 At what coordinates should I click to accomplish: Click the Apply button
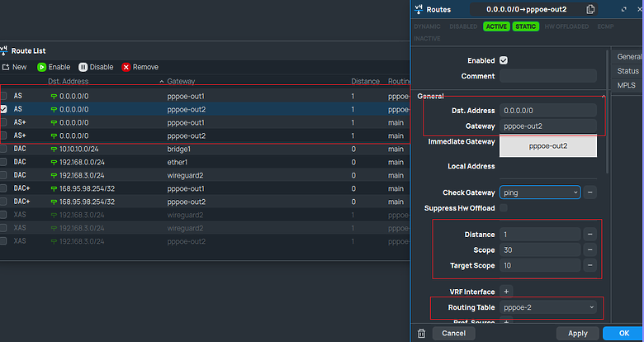[577, 334]
